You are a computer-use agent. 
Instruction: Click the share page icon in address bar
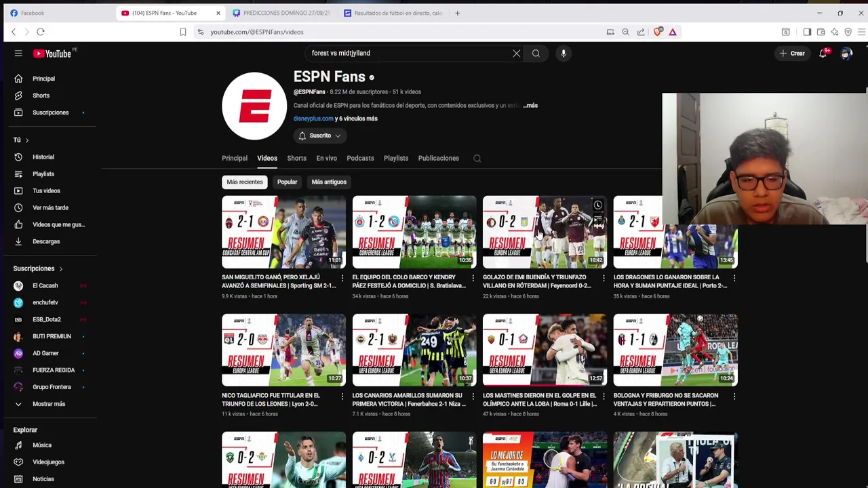641,32
